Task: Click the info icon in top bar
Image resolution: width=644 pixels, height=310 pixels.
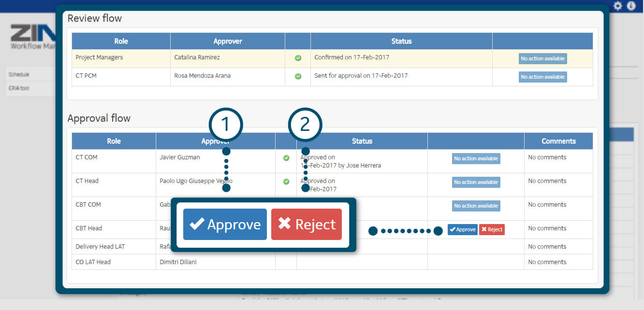Action: tap(631, 6)
